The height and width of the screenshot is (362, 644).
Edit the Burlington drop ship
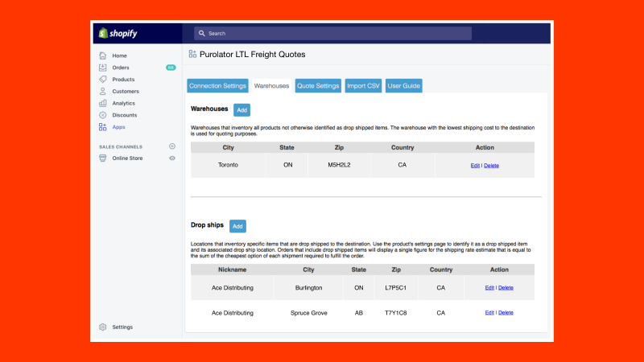click(489, 288)
